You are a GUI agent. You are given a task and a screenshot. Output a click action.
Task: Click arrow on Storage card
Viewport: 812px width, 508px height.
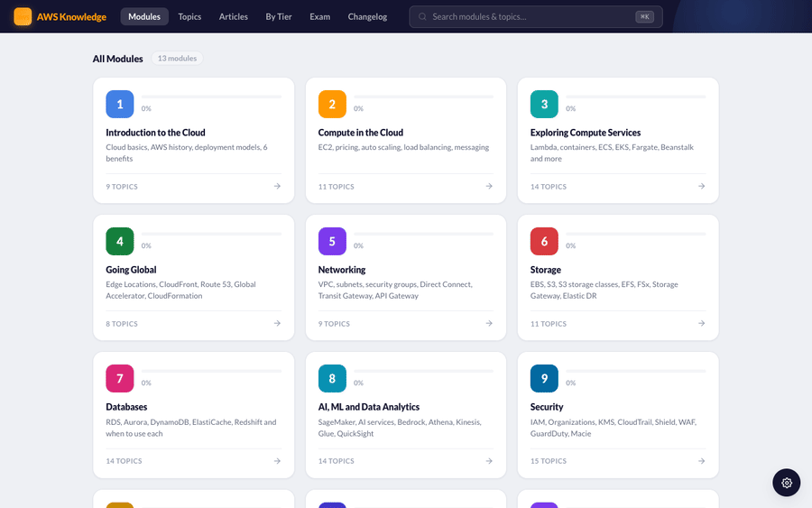pos(701,323)
